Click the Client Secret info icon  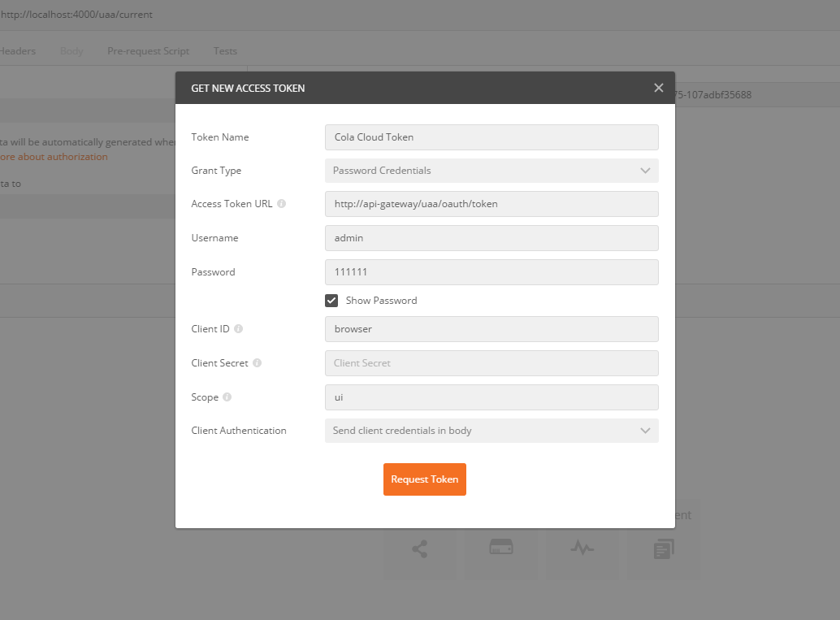[258, 362]
